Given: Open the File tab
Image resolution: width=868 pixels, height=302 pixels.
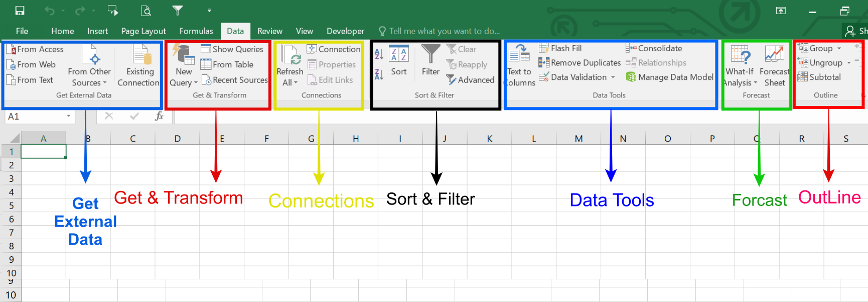Looking at the screenshot, I should (22, 31).
